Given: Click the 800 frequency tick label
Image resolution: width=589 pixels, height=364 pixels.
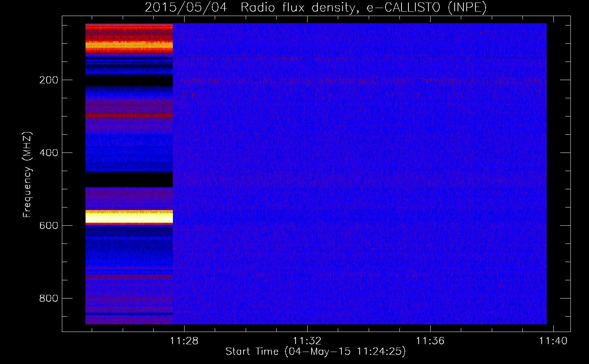Looking at the screenshot, I should 49,298.
